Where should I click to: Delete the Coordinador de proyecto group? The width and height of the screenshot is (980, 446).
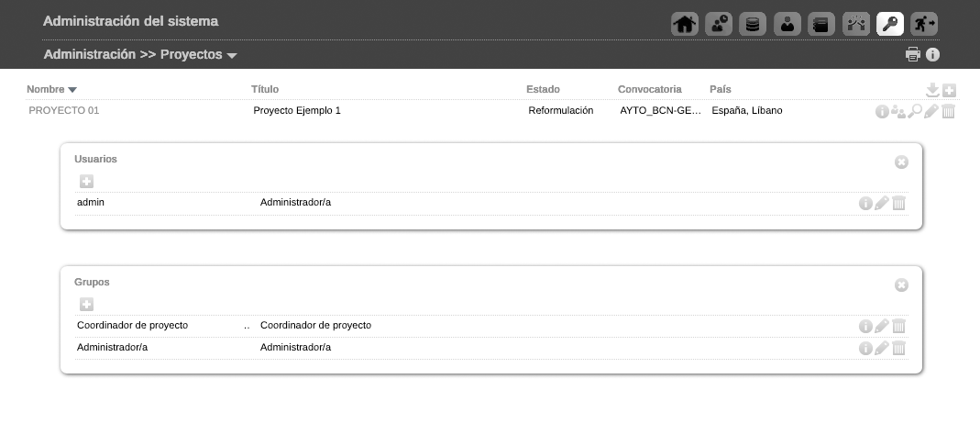pos(898,326)
